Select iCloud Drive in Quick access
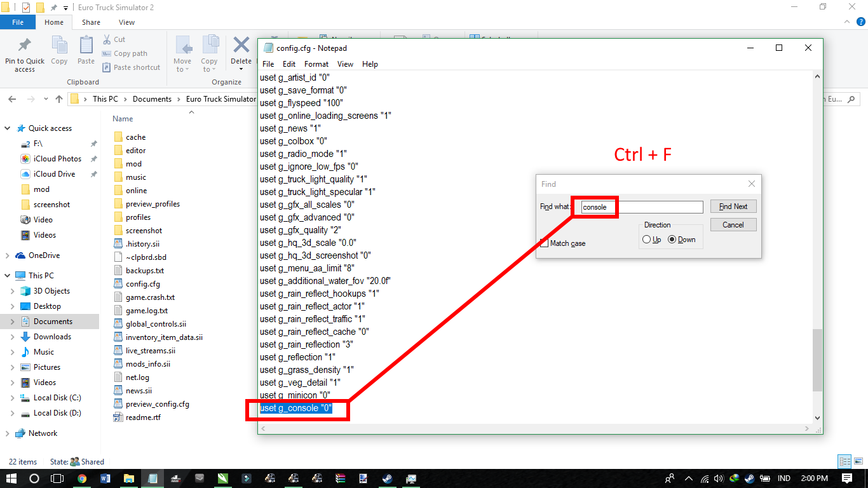Screen dimensions: 868x488 pos(54,174)
